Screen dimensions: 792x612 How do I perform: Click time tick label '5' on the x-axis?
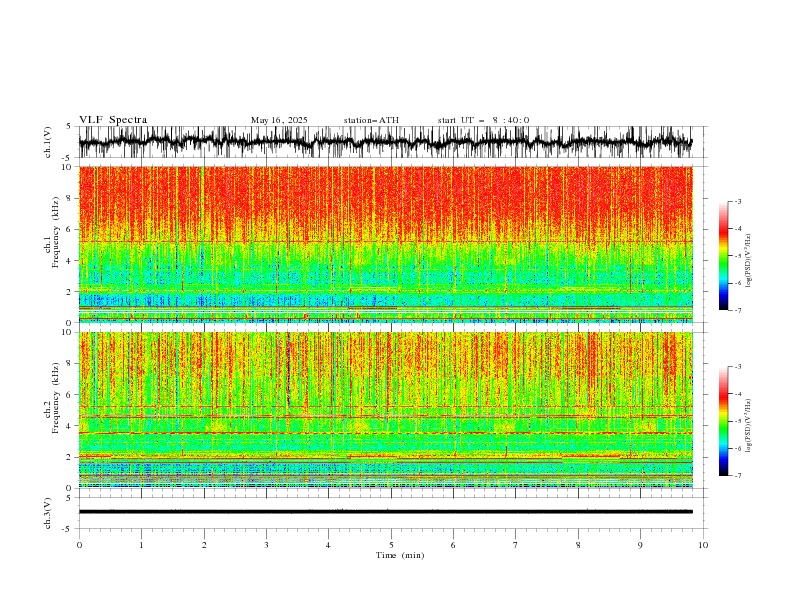point(391,545)
